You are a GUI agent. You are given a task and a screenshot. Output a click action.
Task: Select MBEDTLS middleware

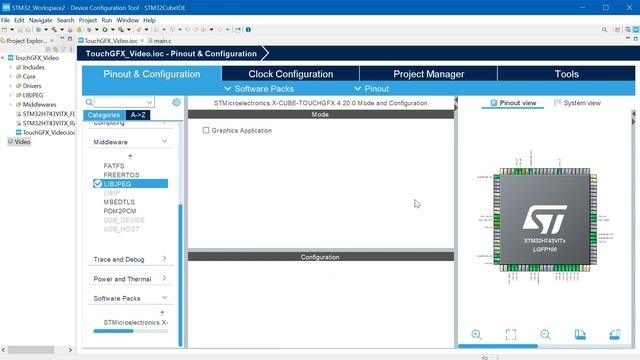tap(119, 202)
